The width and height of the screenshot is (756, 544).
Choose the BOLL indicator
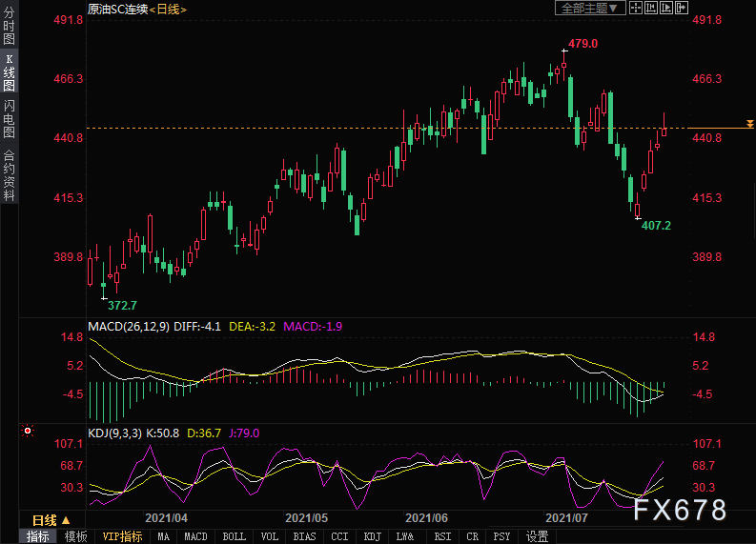pyautogui.click(x=235, y=536)
